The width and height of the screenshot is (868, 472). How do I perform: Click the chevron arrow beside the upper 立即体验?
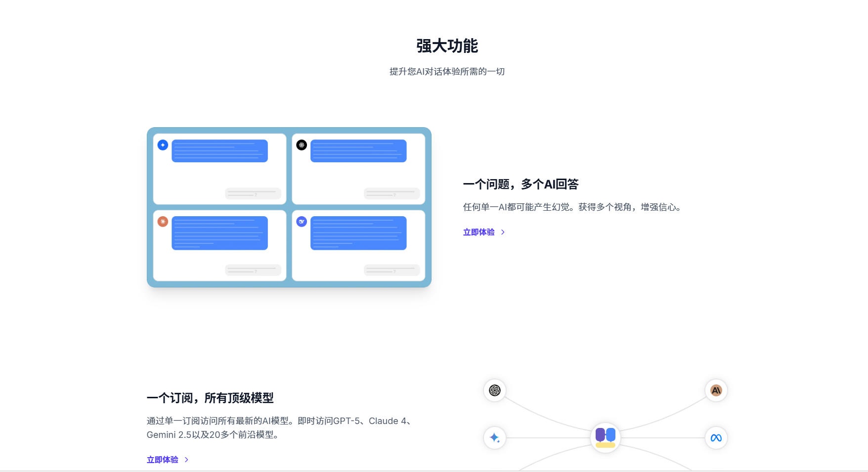[503, 232]
